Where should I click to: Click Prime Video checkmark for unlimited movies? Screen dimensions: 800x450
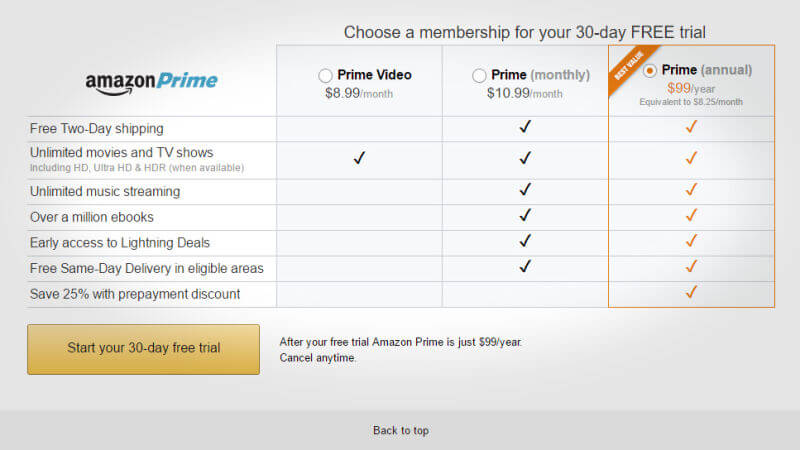point(359,159)
